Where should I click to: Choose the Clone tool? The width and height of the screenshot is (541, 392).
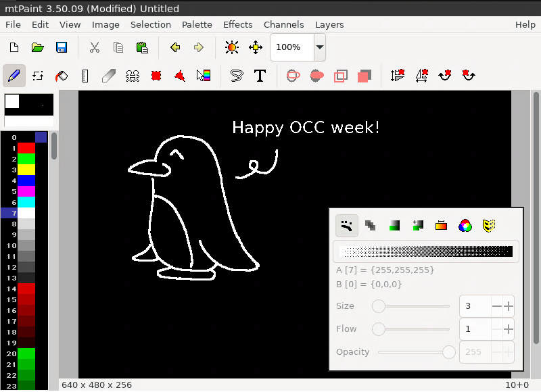point(133,76)
